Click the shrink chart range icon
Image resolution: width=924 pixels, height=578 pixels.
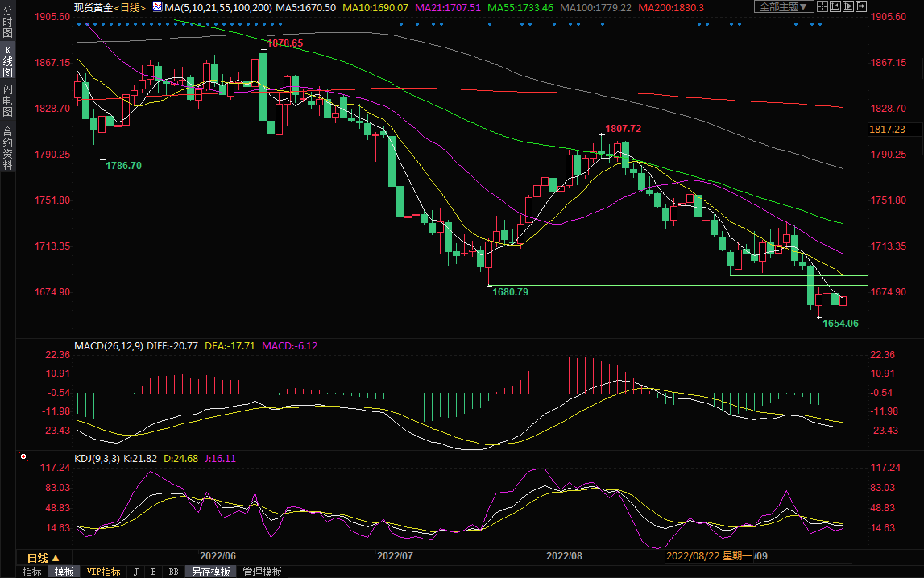835,7
